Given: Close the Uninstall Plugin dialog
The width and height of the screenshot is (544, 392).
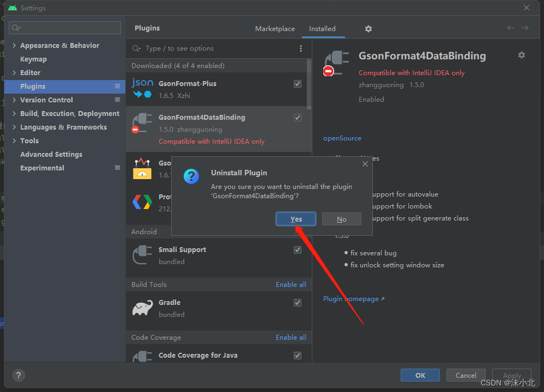Looking at the screenshot, I should click(x=365, y=164).
